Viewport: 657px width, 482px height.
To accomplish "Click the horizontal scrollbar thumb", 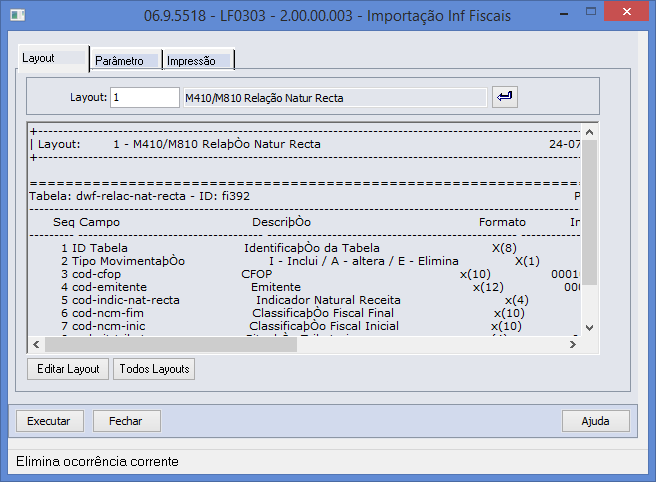I will click(x=171, y=345).
